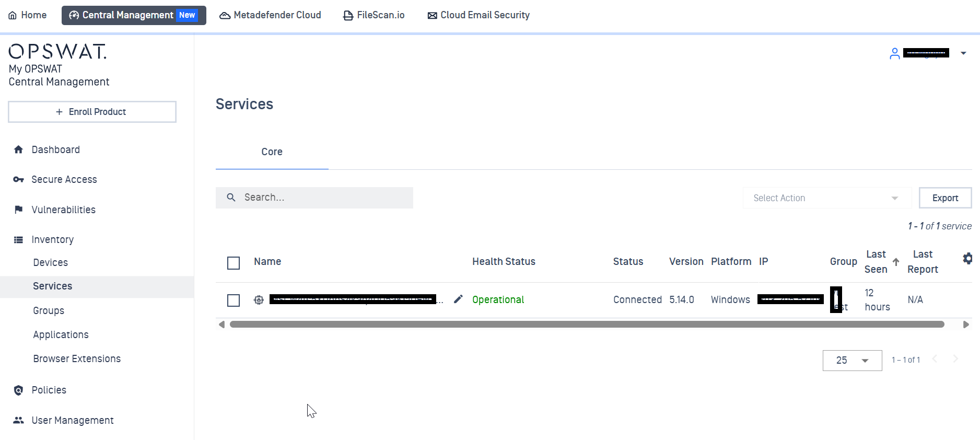
Task: Go to Groups under Inventory
Action: (x=49, y=310)
